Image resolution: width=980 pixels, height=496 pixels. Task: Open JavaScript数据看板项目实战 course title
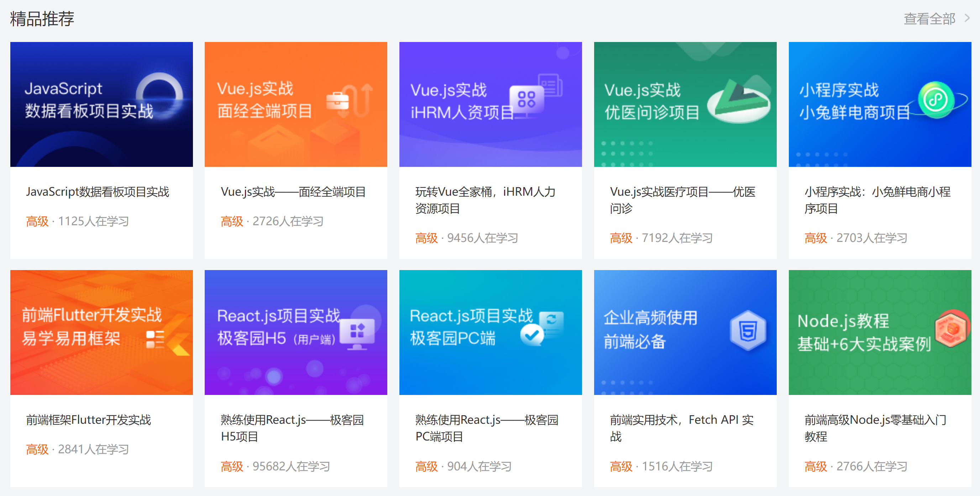coord(98,192)
